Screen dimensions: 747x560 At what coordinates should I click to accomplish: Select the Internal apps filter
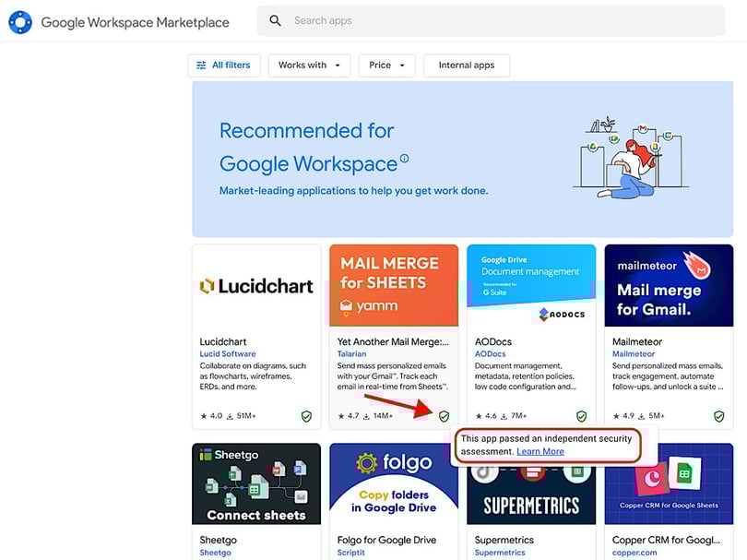click(467, 66)
